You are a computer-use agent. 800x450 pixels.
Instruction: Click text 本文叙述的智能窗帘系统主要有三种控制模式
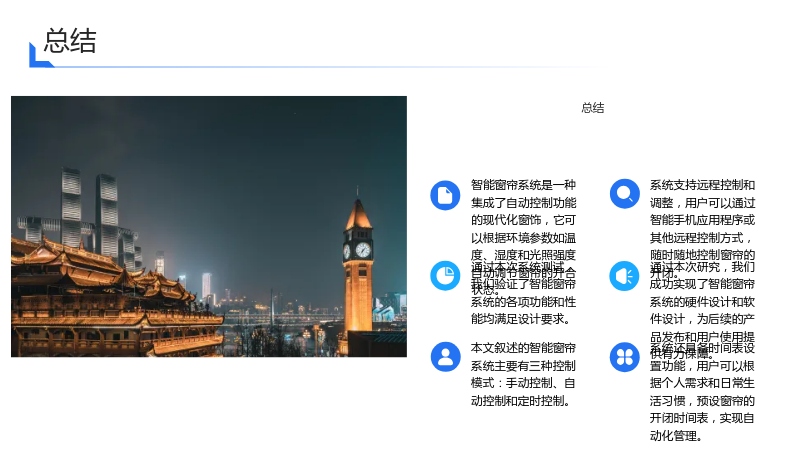[523, 374]
